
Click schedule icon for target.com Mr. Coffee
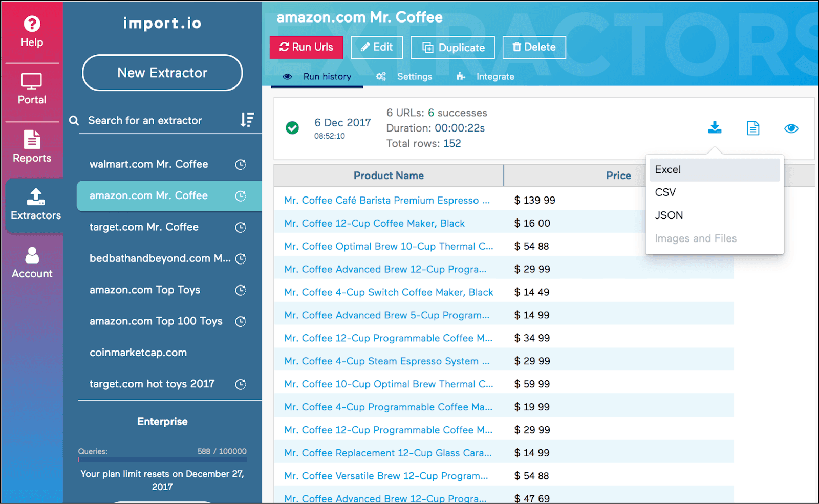point(241,227)
